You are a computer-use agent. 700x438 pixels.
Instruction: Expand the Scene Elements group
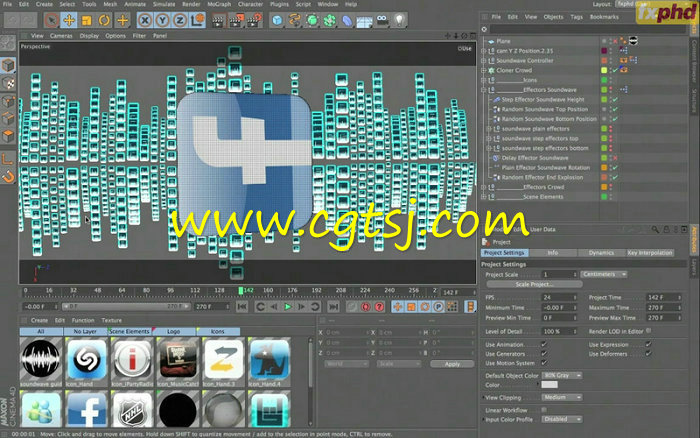483,197
